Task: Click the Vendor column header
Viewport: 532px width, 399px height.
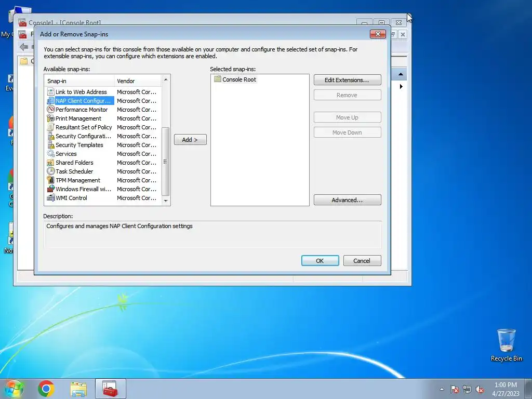Action: pyautogui.click(x=138, y=81)
